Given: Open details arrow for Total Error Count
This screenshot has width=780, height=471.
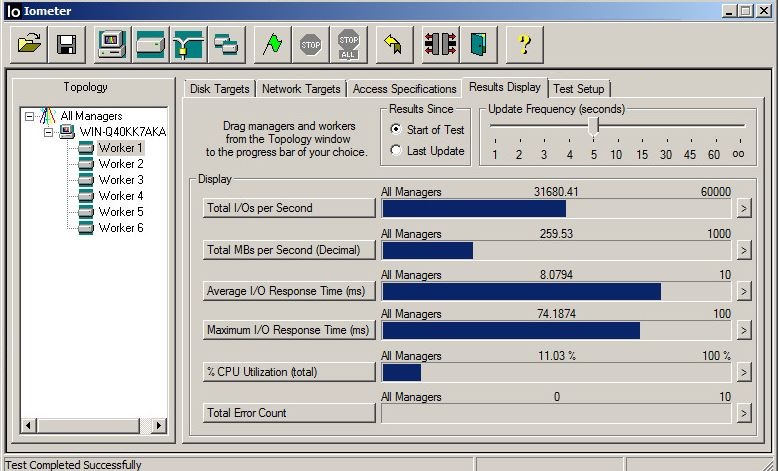Looking at the screenshot, I should click(744, 413).
